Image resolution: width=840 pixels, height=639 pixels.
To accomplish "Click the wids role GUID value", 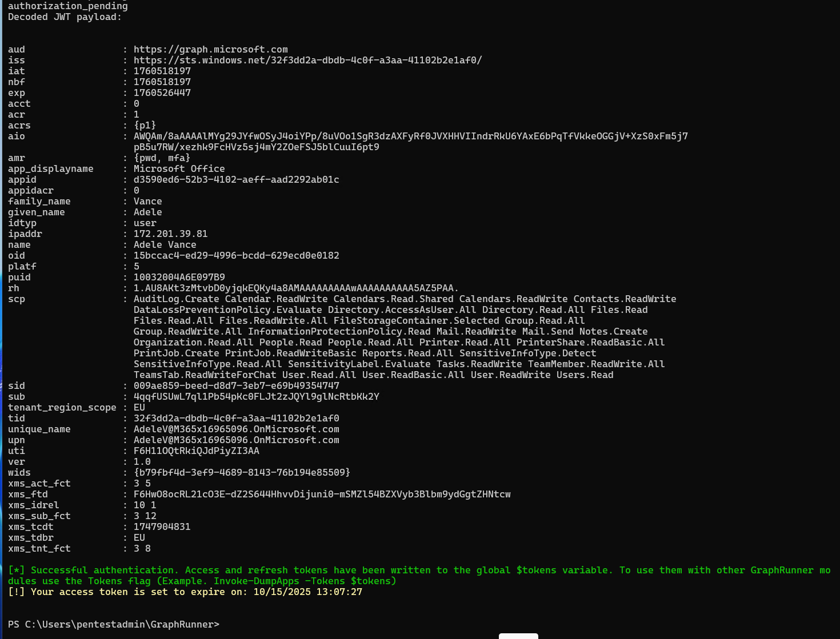I will [242, 473].
